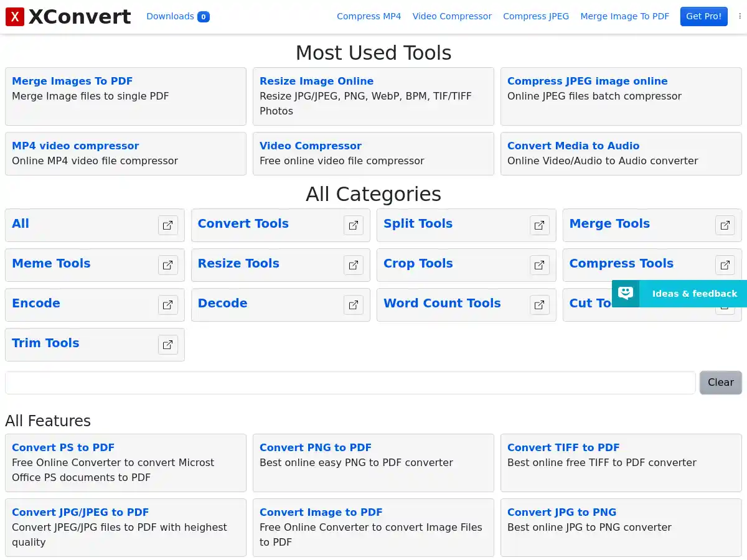View Downloads with its counter badge
Viewport: 747px width, 560px height.
click(x=177, y=16)
